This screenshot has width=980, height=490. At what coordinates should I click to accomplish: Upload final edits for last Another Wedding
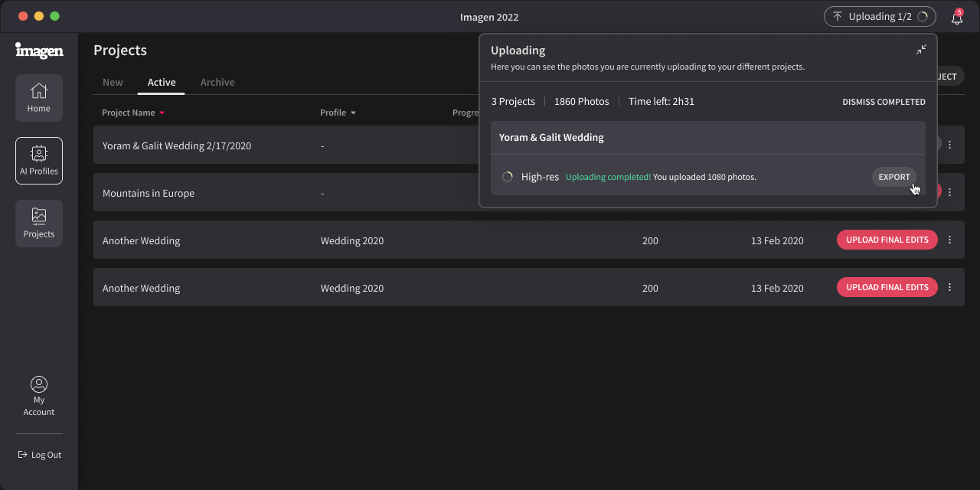click(x=887, y=287)
